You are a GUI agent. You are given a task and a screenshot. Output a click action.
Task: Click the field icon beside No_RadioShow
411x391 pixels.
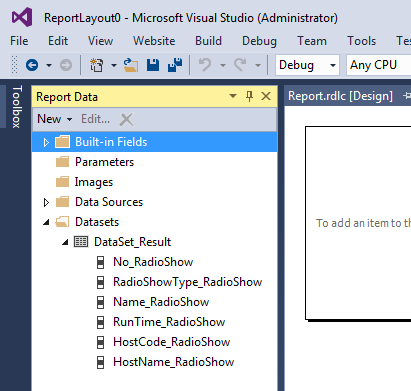pyautogui.click(x=100, y=262)
